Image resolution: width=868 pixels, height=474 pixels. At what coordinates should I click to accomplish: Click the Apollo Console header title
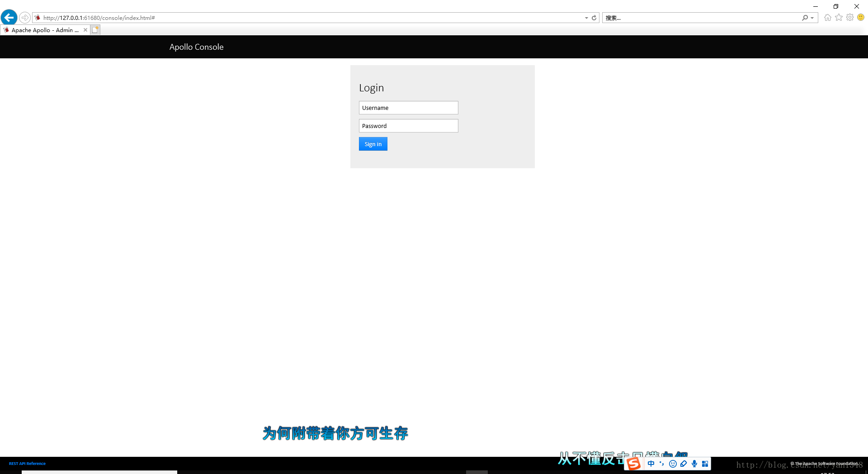tap(196, 47)
